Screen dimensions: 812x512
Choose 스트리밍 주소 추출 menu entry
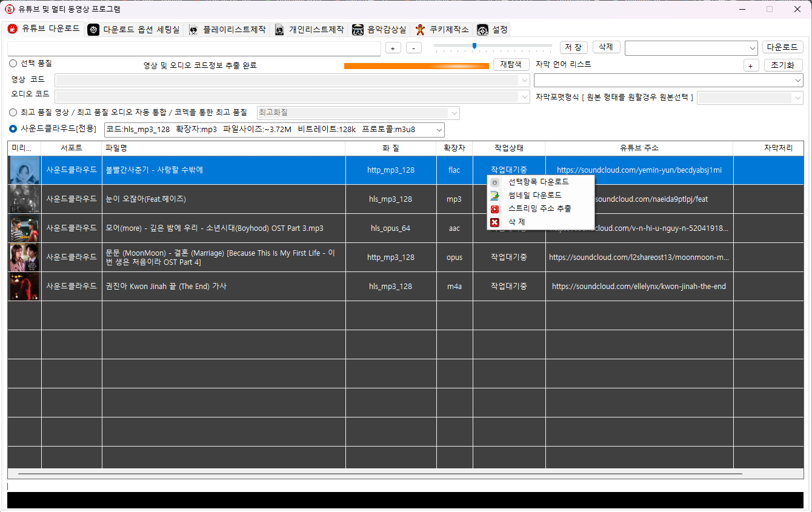[x=541, y=208]
